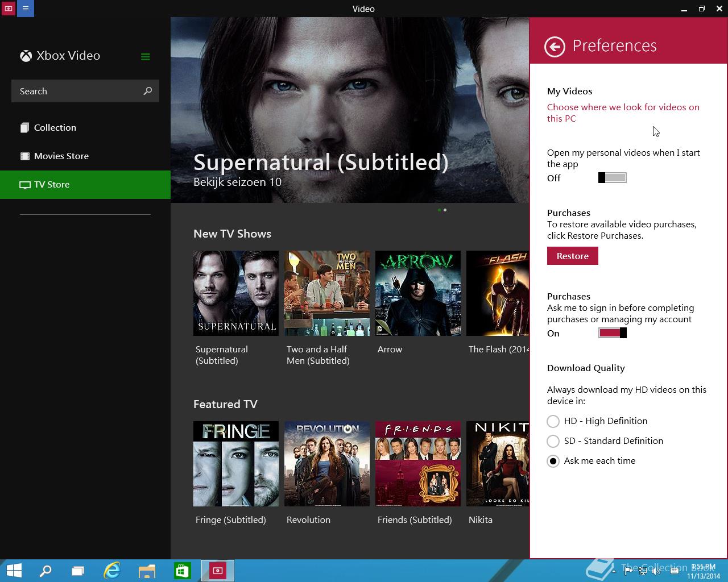Click the title bar app menu icon
This screenshot has width=728, height=582.
26,9
